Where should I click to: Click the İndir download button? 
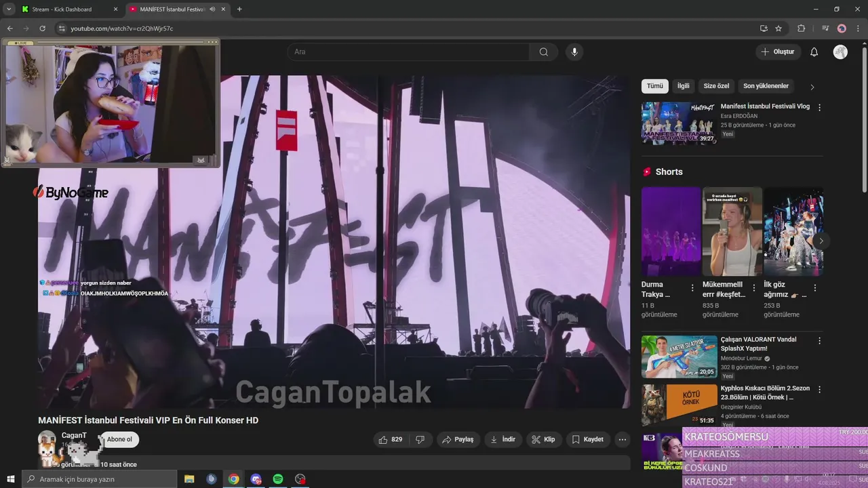coord(503,439)
